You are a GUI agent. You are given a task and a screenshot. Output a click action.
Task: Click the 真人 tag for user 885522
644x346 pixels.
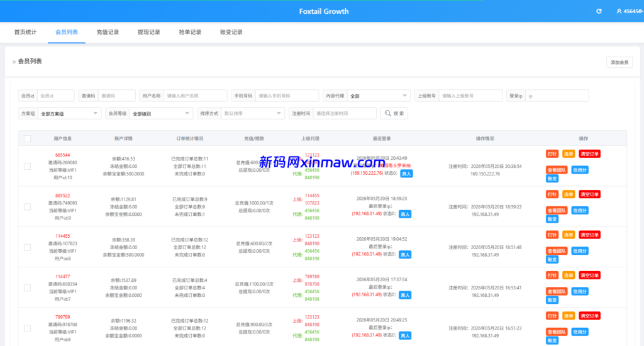click(x=405, y=214)
